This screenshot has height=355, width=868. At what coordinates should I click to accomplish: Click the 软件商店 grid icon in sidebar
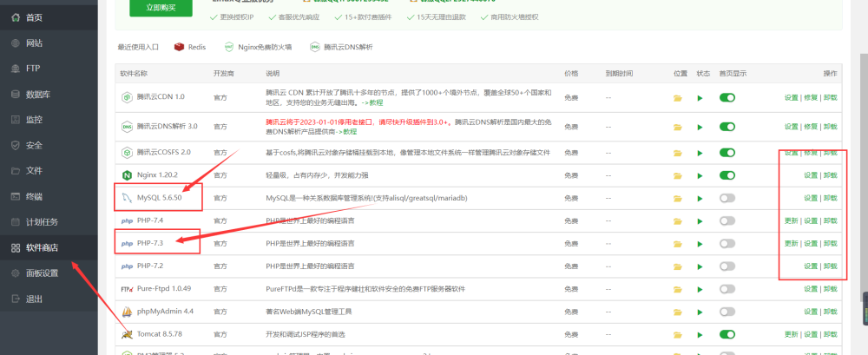pos(16,247)
